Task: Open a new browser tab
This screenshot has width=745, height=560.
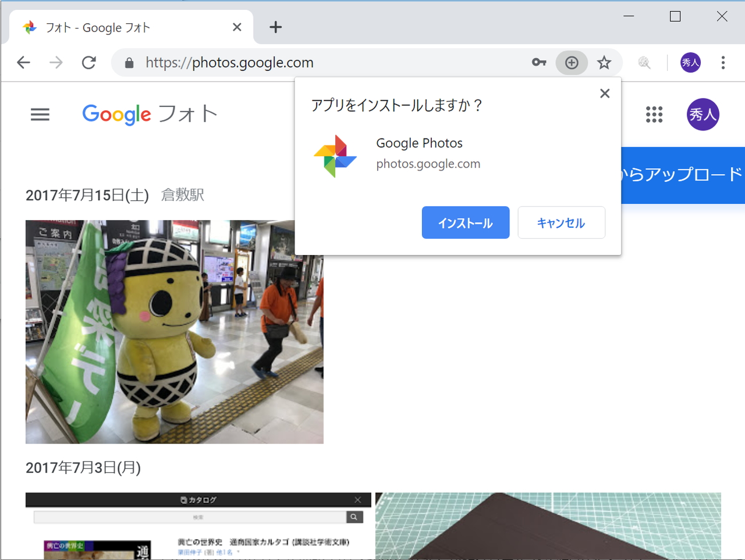Action: point(275,27)
